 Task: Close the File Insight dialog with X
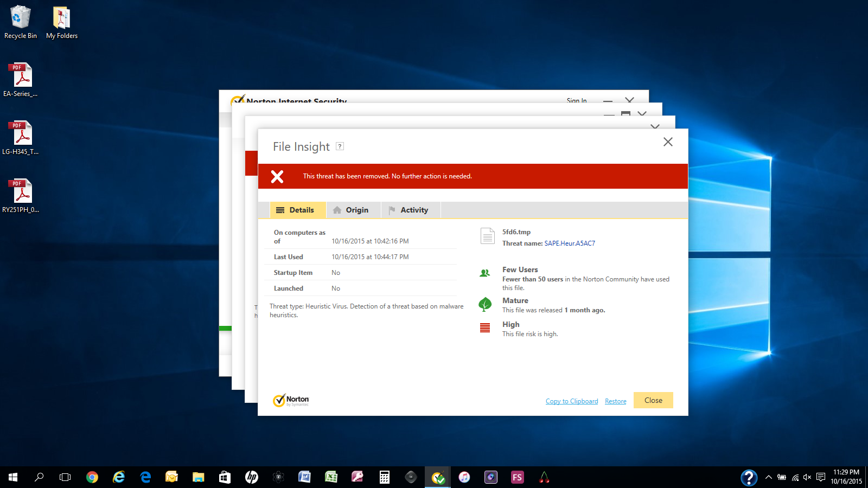[668, 142]
